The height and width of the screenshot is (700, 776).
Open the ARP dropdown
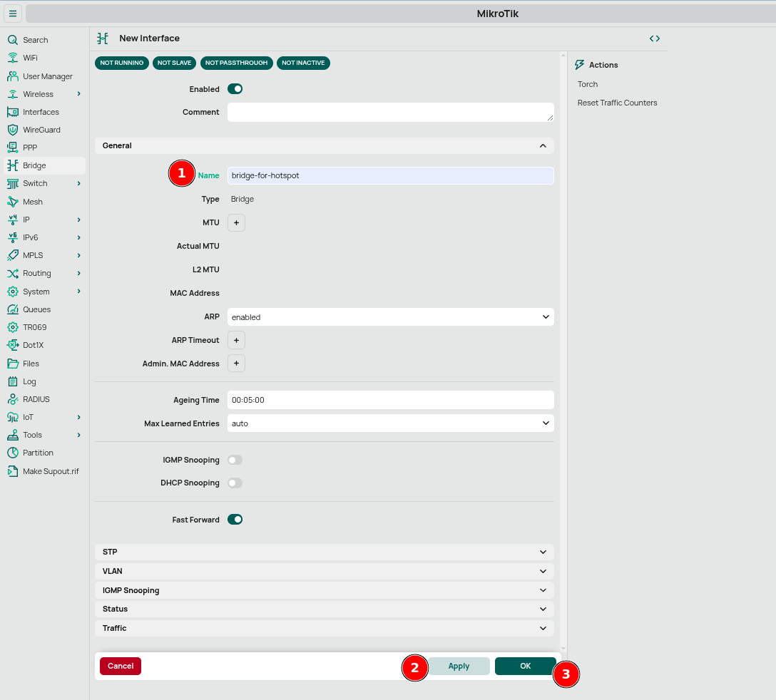[x=390, y=316]
